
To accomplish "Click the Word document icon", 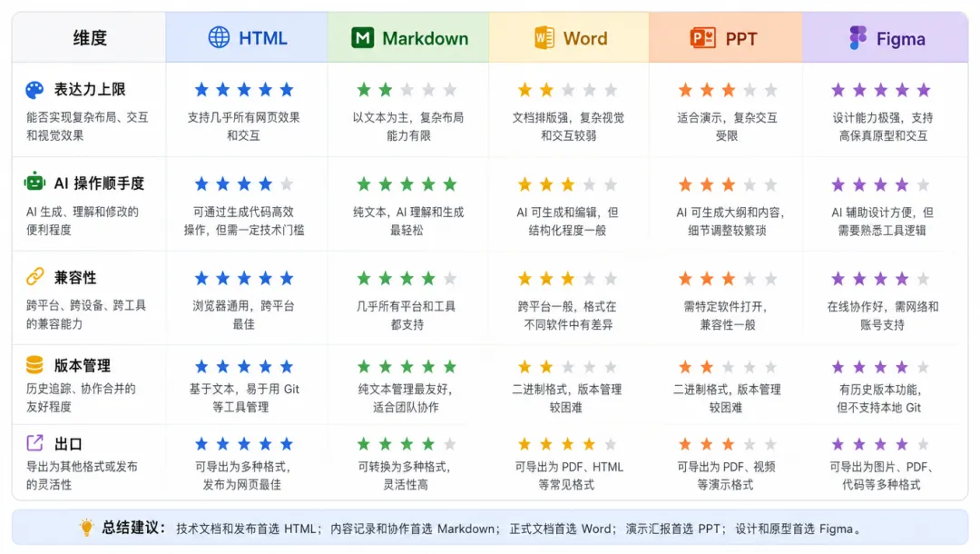I will pos(544,37).
